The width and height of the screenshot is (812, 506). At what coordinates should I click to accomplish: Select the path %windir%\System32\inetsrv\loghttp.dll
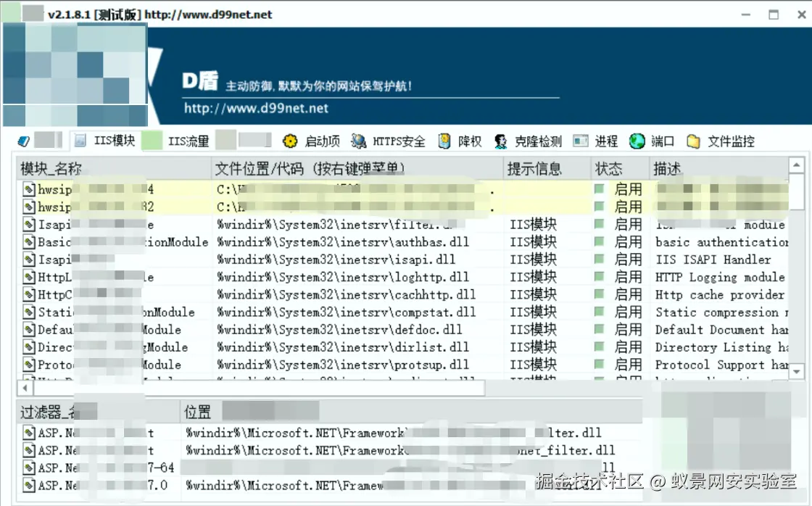pyautogui.click(x=343, y=277)
